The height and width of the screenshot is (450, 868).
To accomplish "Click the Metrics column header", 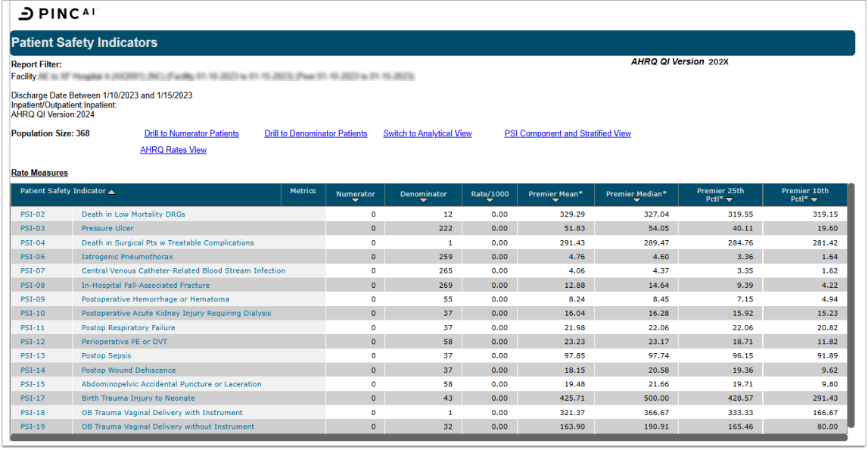I will pyautogui.click(x=303, y=191).
